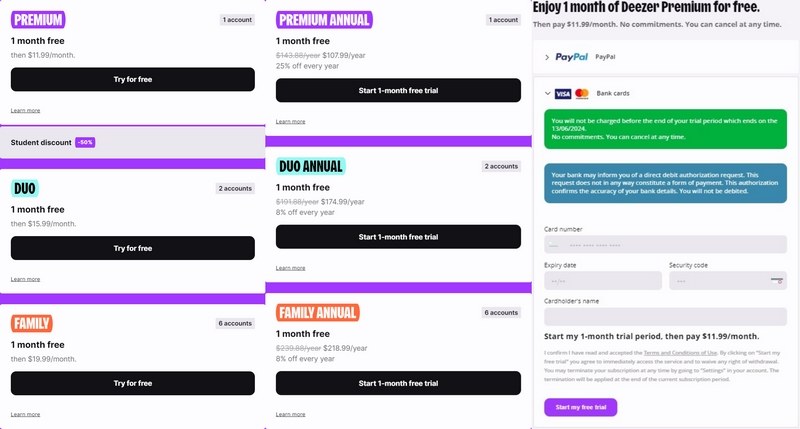
Task: Start 1-month free trial for Duo Annual
Action: [398, 237]
